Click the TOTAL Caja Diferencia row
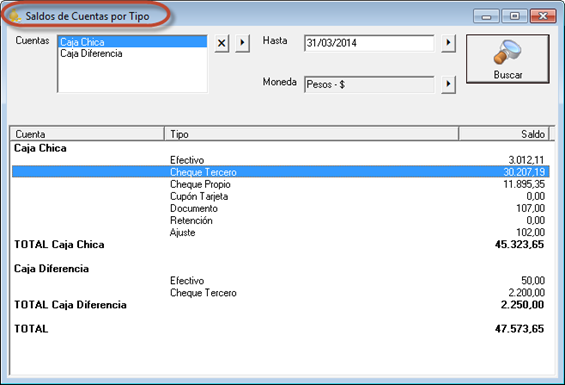Viewport: 565px width, 385px height. pyautogui.click(x=281, y=305)
